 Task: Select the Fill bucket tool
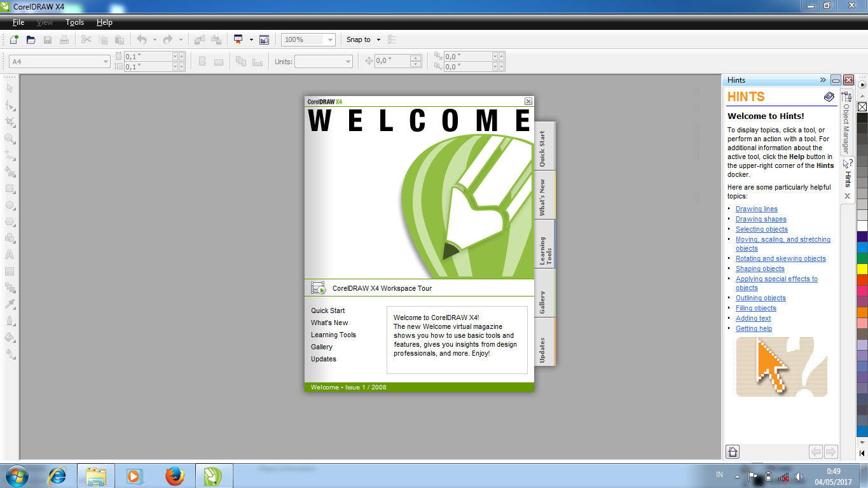point(10,337)
